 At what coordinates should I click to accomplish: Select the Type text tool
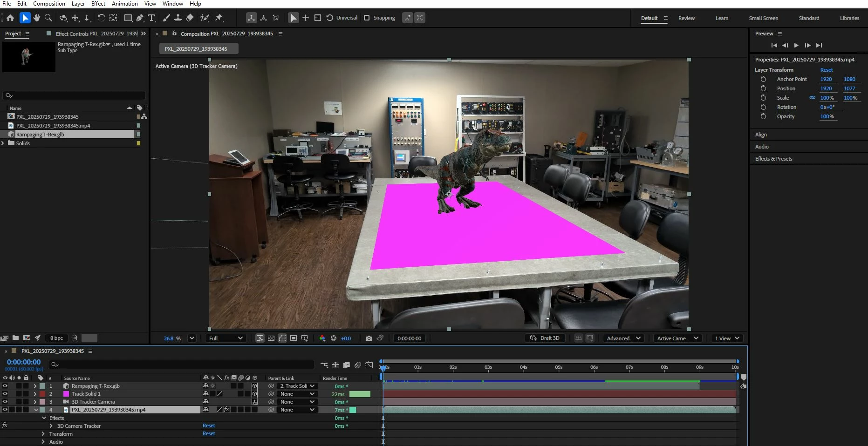(x=151, y=18)
